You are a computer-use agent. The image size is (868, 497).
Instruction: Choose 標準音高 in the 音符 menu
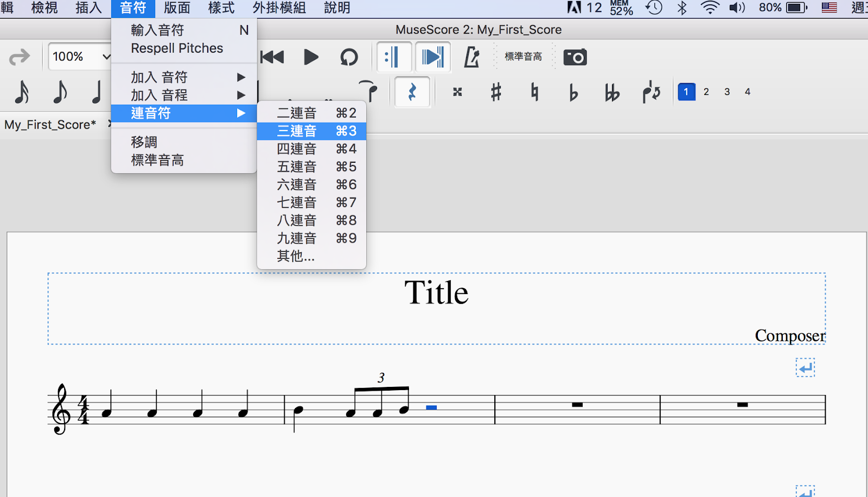[184, 160]
